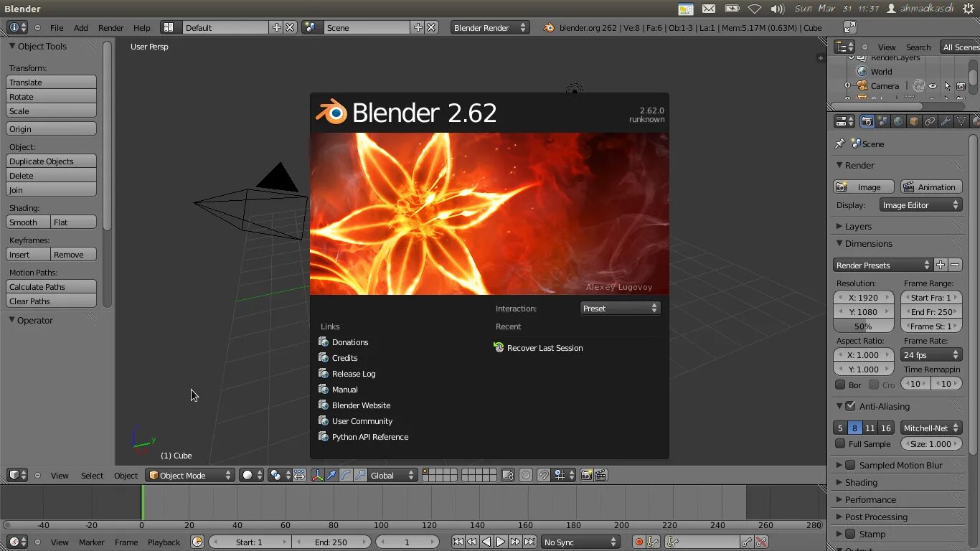The height and width of the screenshot is (551, 980).
Task: Click the OpenGL animation clapperboard icon in 3D header
Action: (x=600, y=475)
